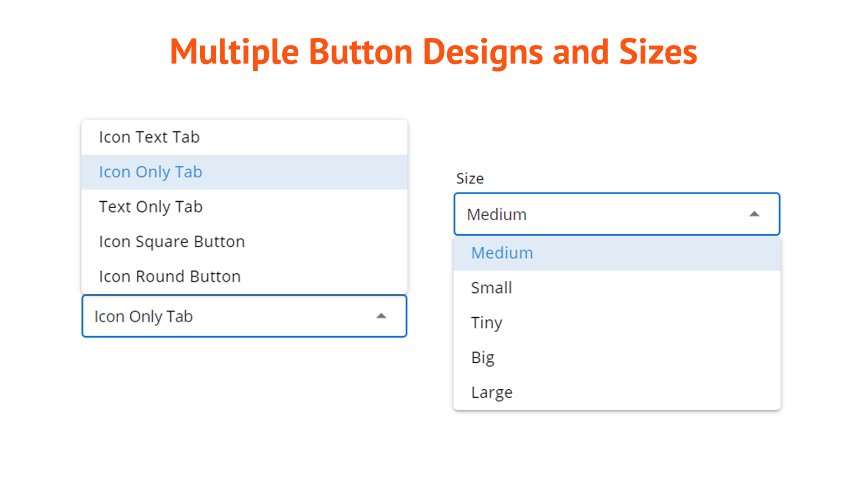Choose Large from the size list
Screen dimensions: 868x488
[492, 392]
